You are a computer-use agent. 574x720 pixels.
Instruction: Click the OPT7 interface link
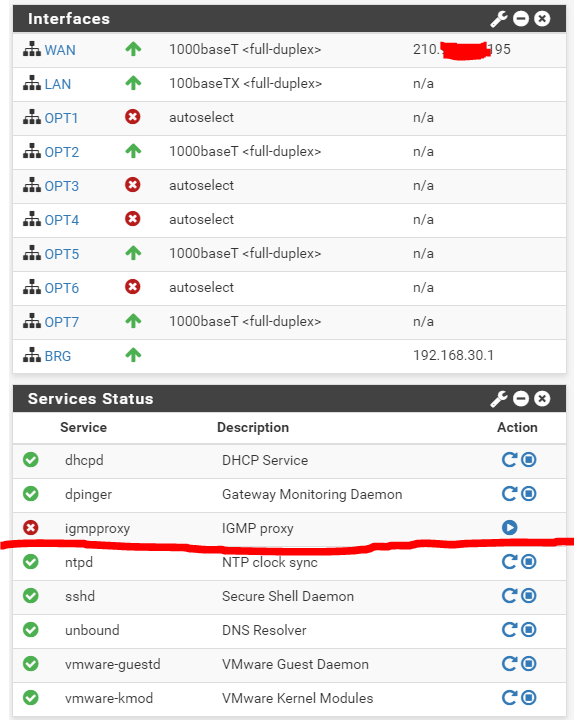pyautogui.click(x=62, y=322)
